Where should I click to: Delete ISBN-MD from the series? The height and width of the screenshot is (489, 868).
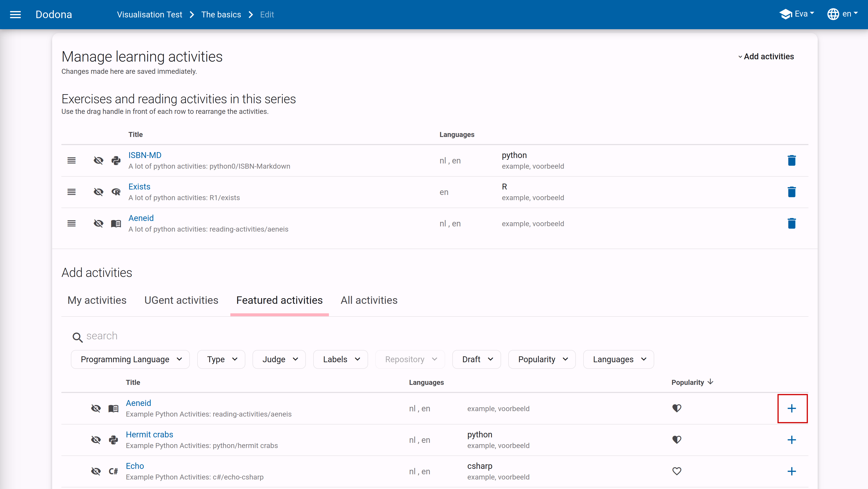click(x=791, y=160)
